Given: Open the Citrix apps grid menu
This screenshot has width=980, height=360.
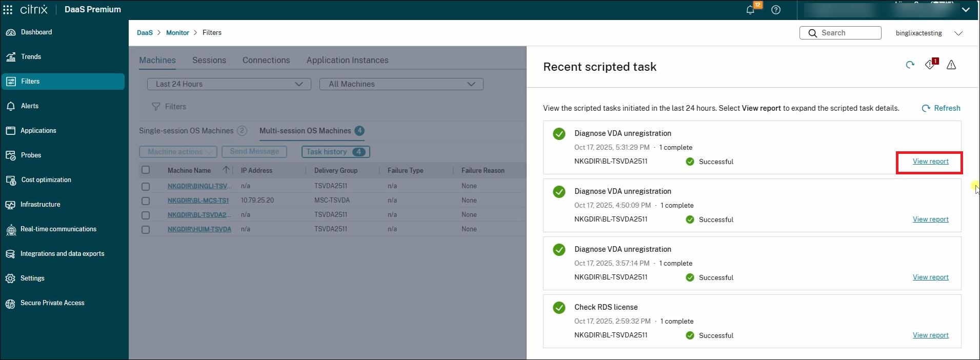Looking at the screenshot, I should click(8, 10).
